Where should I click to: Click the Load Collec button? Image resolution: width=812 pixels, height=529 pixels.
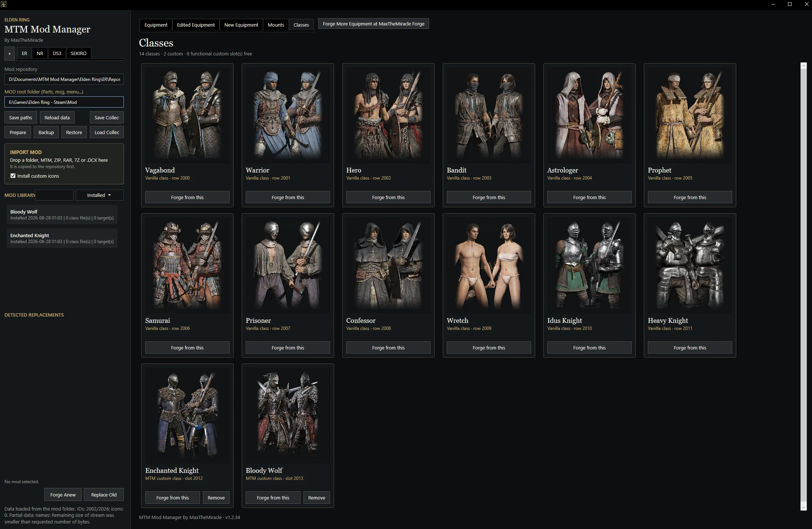tap(107, 132)
